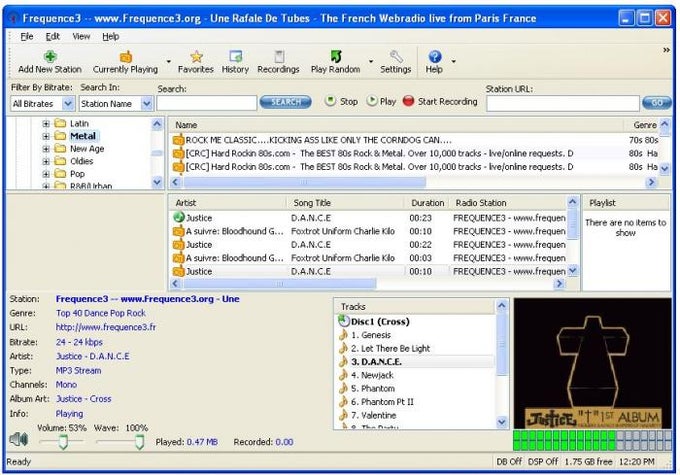Viewport: 680px width, 475px height.
Task: Click scroll-down arrow of Tracks list
Action: click(x=502, y=422)
